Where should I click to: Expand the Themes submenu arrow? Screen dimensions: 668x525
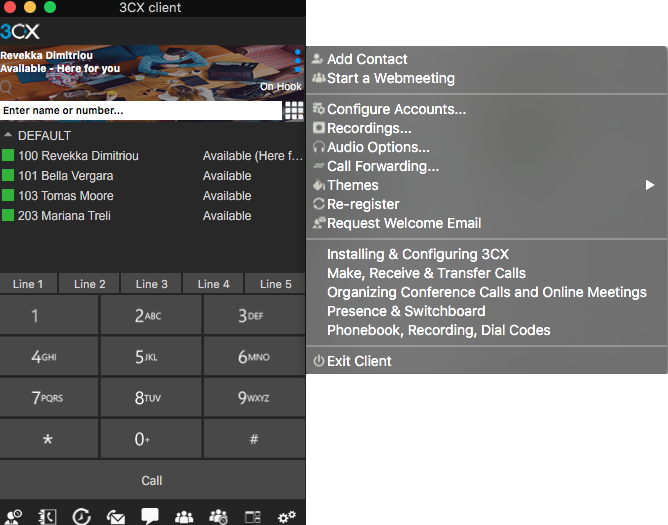click(650, 185)
